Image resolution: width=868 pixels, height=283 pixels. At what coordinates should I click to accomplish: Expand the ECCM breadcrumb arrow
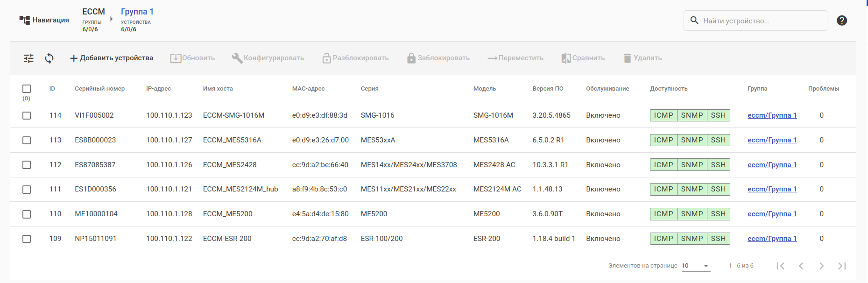[112, 19]
